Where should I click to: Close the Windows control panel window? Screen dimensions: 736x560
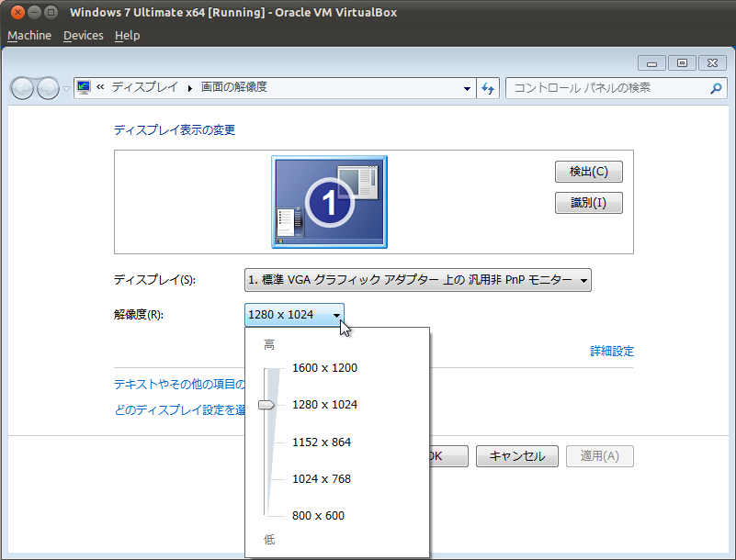pos(712,63)
